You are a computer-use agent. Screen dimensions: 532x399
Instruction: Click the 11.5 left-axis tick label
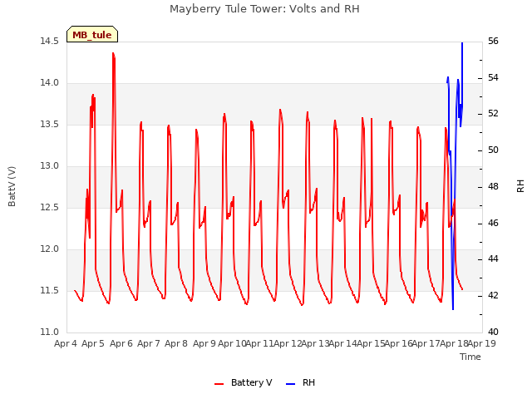(50, 290)
